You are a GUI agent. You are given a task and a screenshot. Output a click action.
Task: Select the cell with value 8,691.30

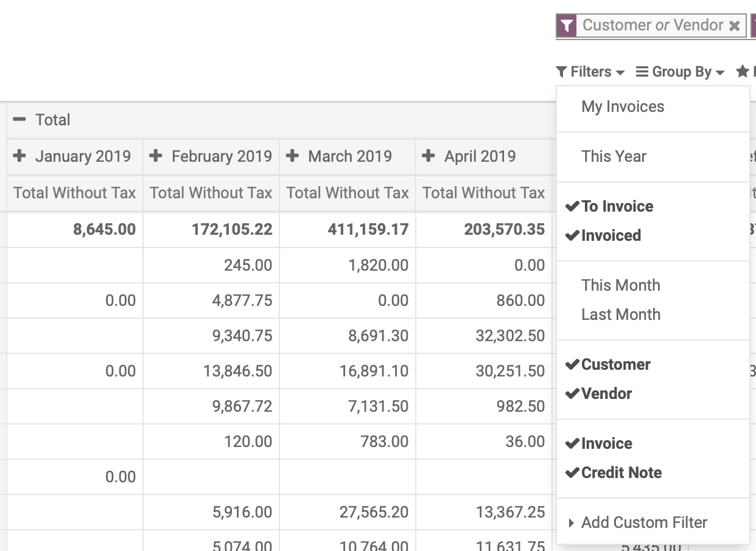click(348, 336)
